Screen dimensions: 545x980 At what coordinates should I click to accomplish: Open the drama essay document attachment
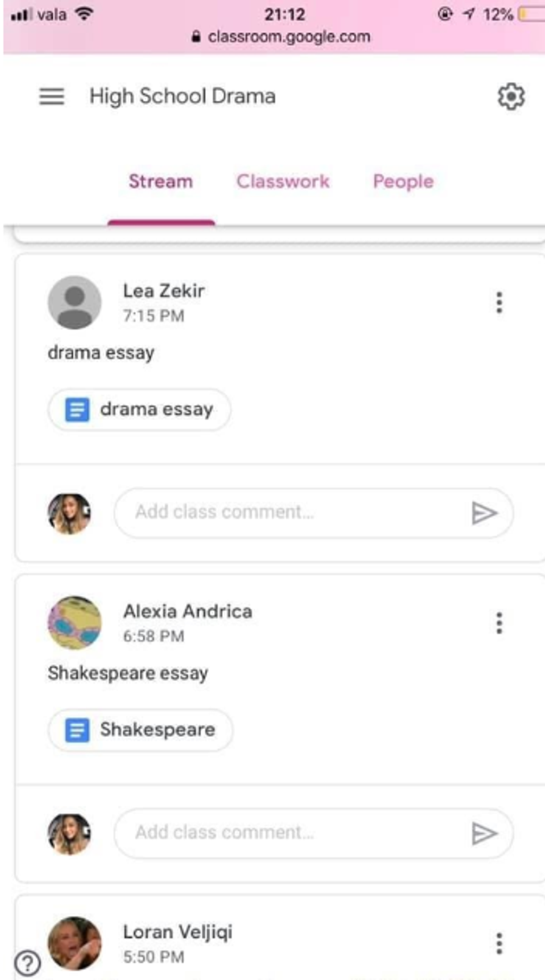140,410
